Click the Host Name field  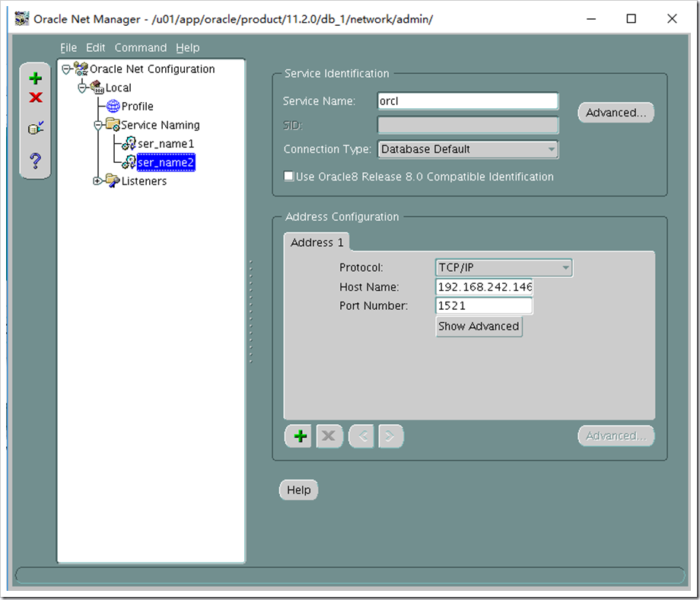(x=484, y=287)
